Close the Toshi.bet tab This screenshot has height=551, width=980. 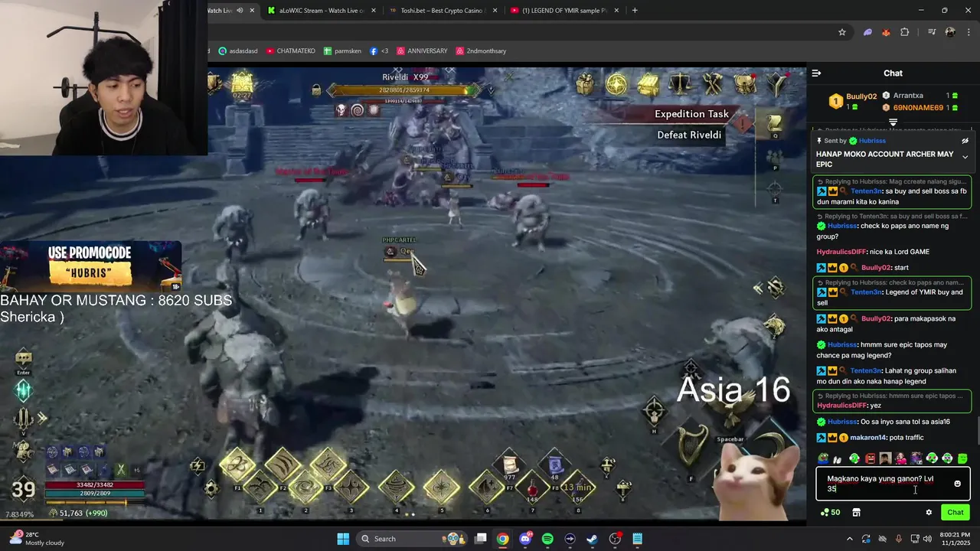(495, 11)
